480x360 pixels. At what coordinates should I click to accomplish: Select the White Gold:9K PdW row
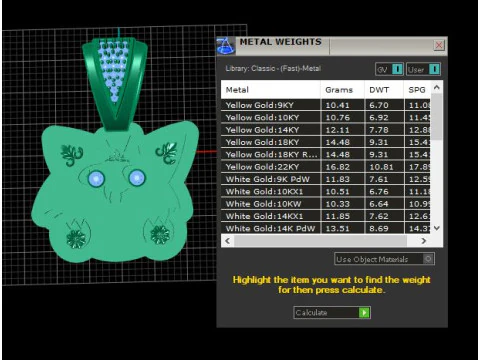point(325,179)
